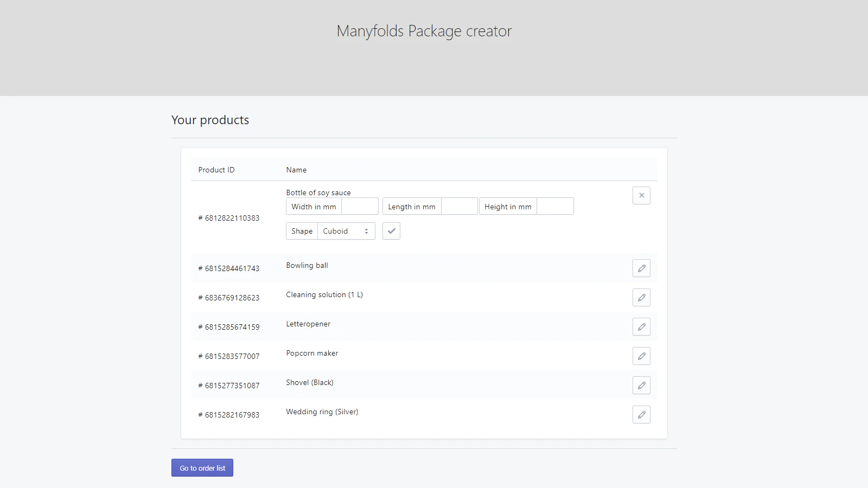Confirm dimensions with the checkmark button
Screen dimensions: 868x488
tap(391, 231)
